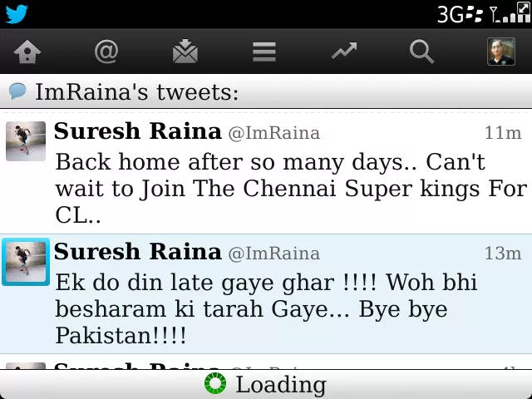Open my profile picture in toolbar
532x399 pixels.
pyautogui.click(x=501, y=52)
